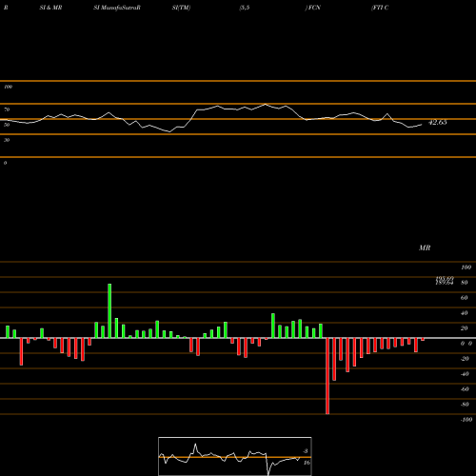Select the MR axis label -100
Screen dimensions: 476x476
[466, 420]
